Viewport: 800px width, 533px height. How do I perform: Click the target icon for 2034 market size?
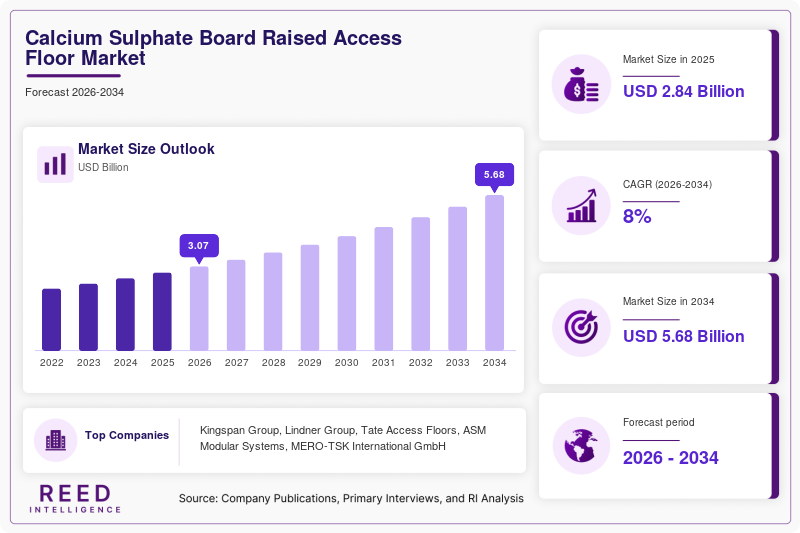pos(581,327)
